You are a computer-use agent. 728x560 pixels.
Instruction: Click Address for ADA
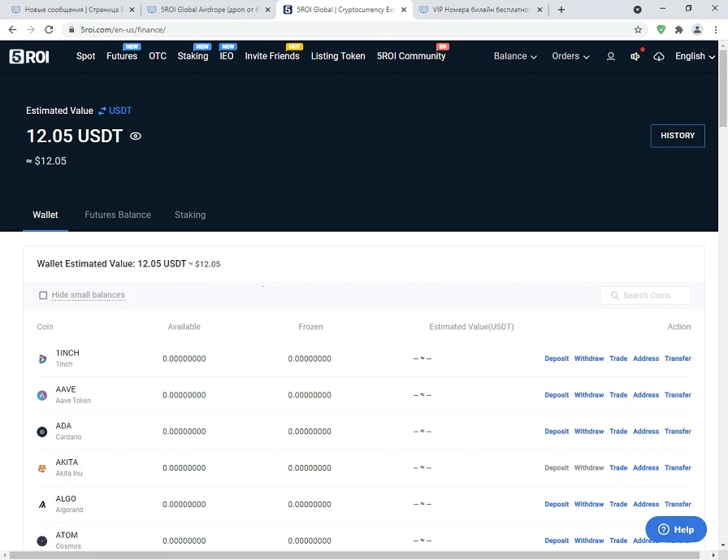point(646,432)
